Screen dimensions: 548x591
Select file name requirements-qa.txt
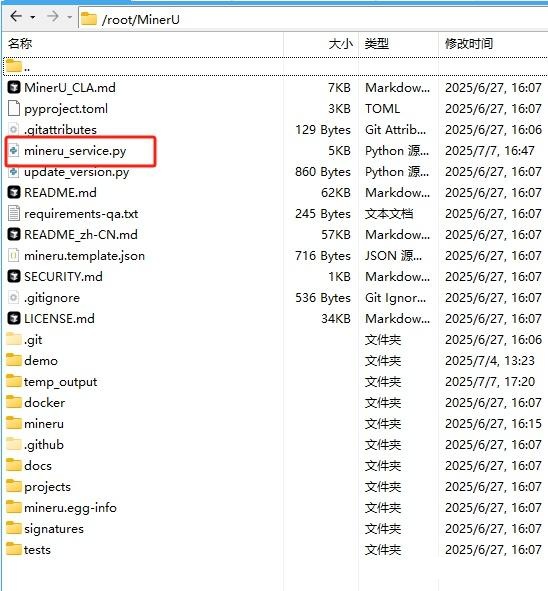81,214
